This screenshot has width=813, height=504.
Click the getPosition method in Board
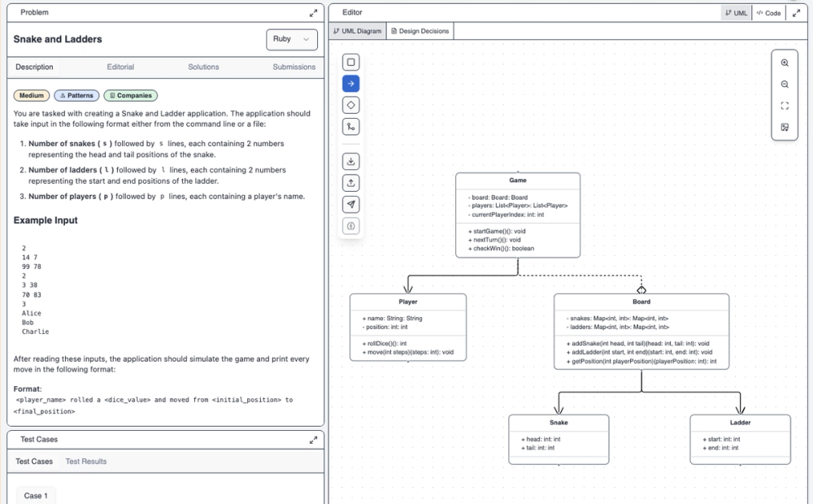point(641,362)
